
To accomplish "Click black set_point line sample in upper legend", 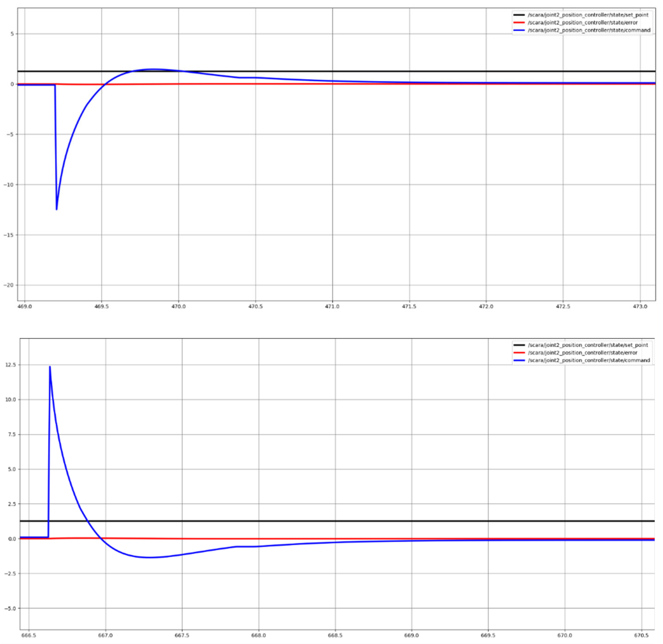I will click(519, 15).
